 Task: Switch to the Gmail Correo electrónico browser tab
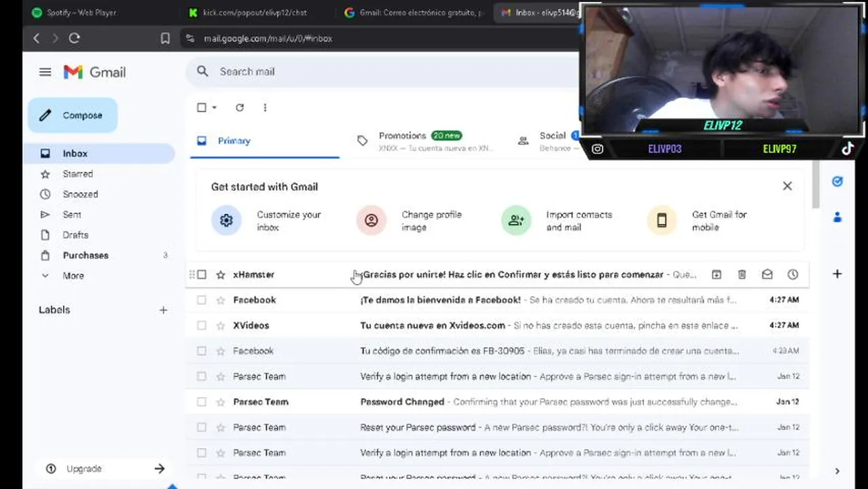[x=414, y=12]
